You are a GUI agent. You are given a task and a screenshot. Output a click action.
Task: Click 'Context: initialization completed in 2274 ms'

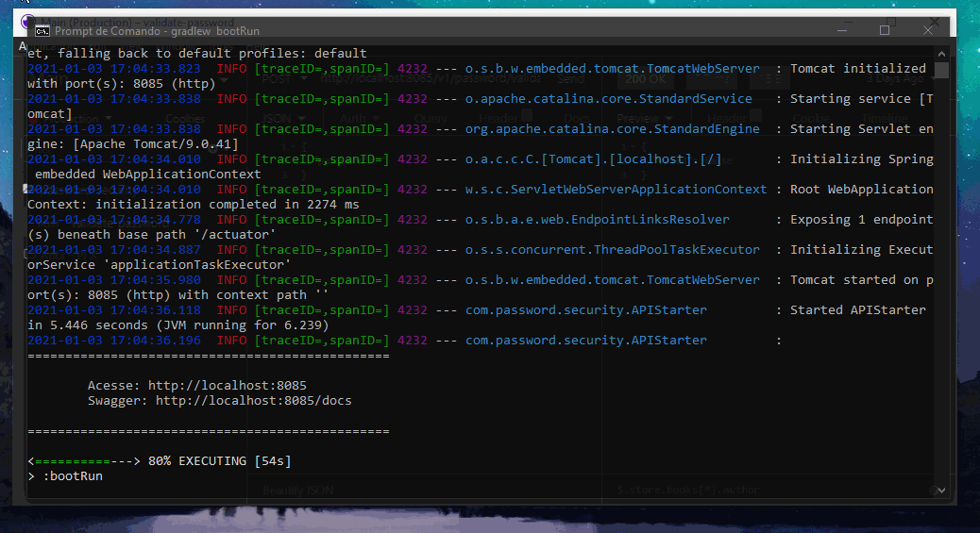pos(194,205)
